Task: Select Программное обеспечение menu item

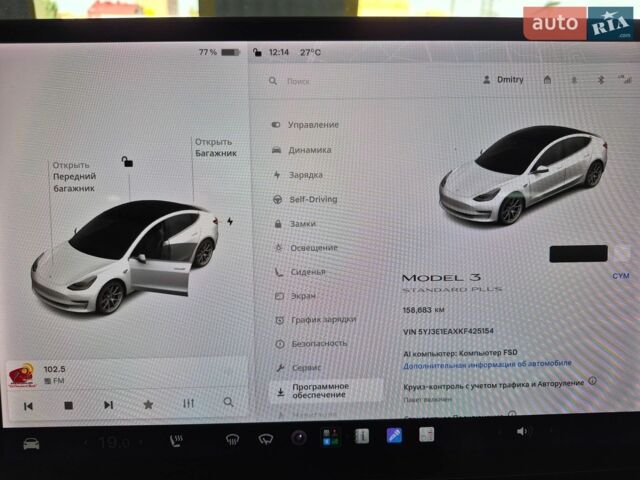Action: (326, 391)
